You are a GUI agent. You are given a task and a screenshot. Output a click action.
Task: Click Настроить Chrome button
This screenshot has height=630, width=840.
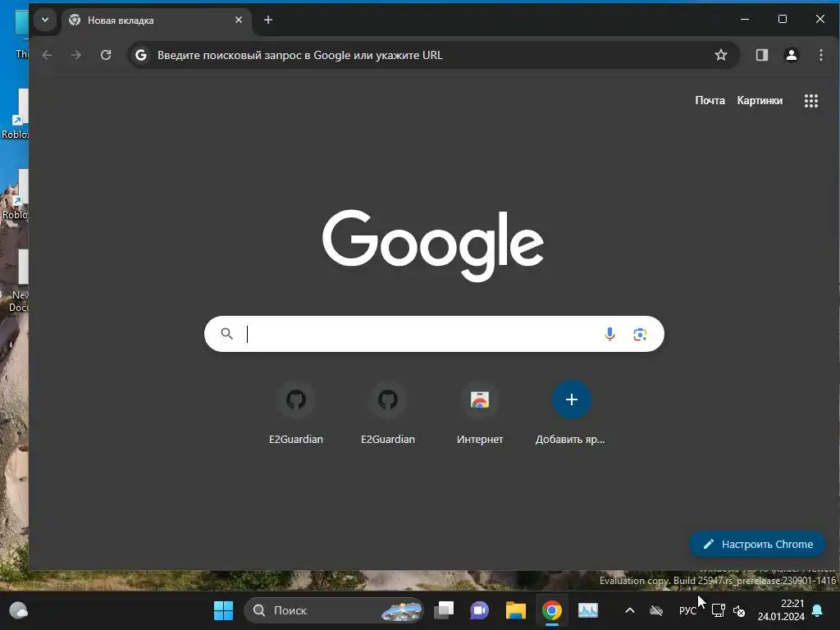pyautogui.click(x=757, y=544)
